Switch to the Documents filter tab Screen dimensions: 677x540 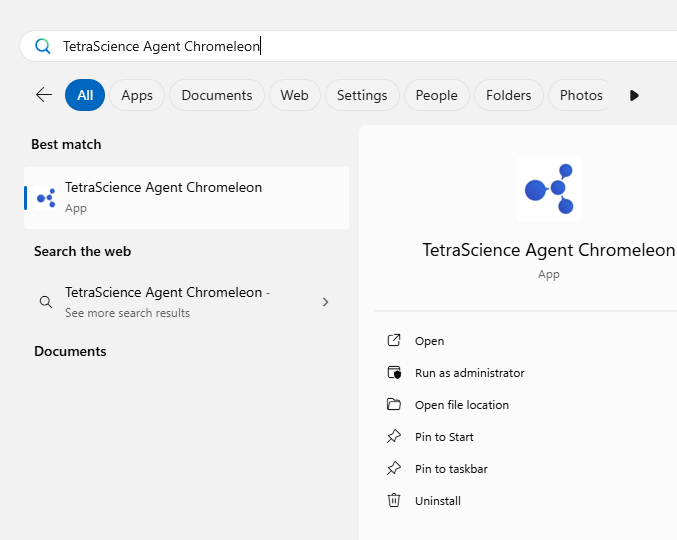click(x=217, y=95)
